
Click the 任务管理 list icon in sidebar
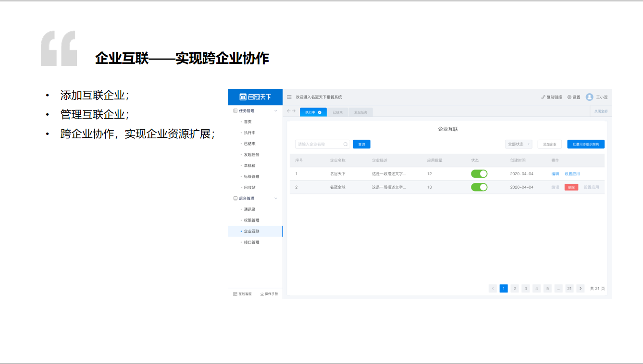pyautogui.click(x=235, y=111)
